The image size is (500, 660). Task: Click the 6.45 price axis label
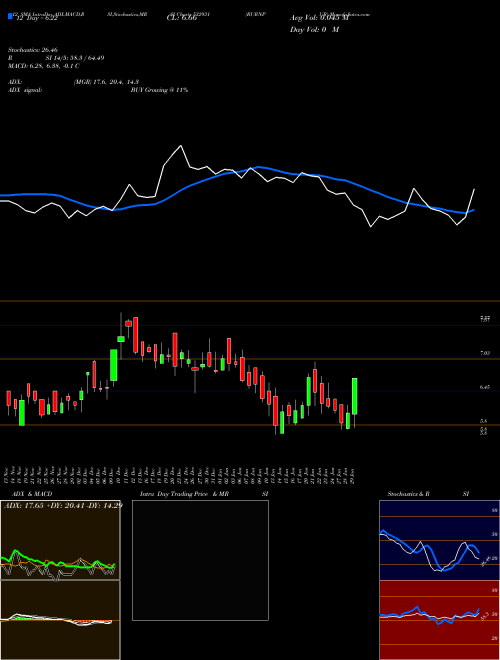point(484,387)
